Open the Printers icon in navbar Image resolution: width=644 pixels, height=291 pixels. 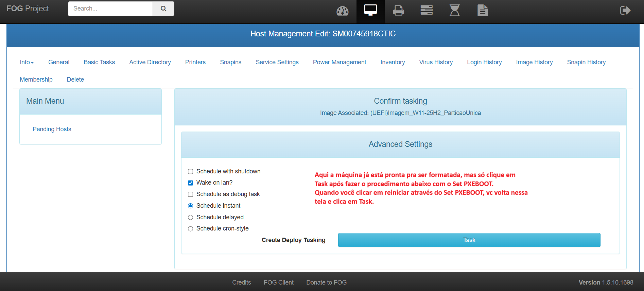point(398,11)
